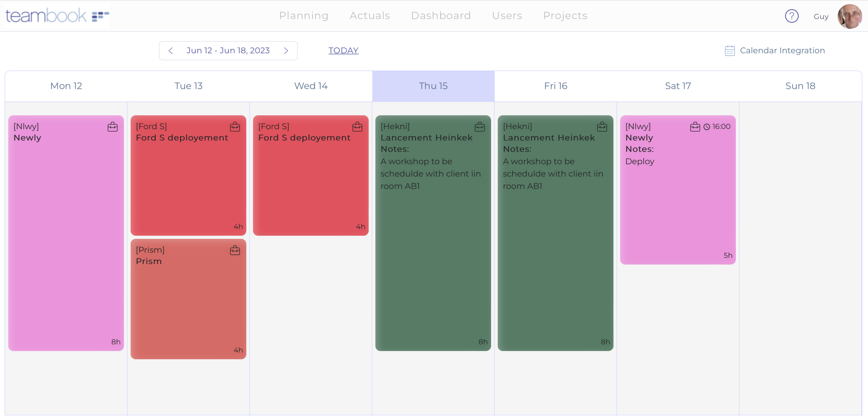Click briefcase icon on Saturday Newly card
The width and height of the screenshot is (868, 420).
[x=695, y=127]
